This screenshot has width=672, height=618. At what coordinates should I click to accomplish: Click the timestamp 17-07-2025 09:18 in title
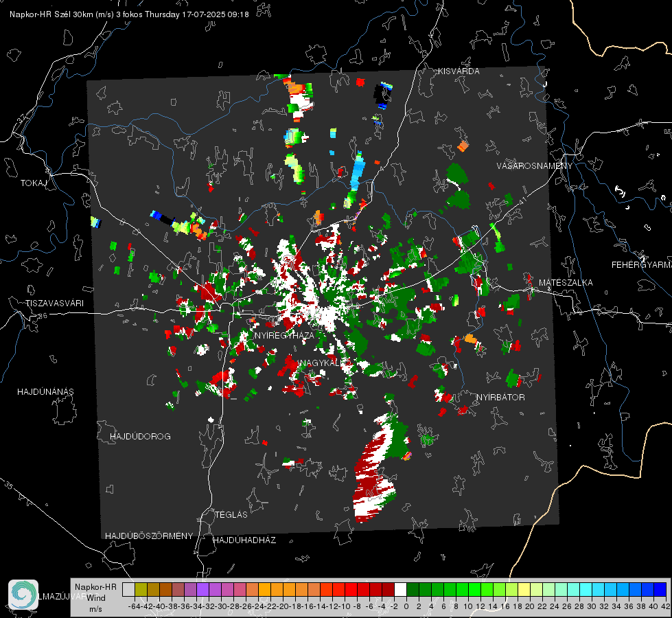coord(215,14)
